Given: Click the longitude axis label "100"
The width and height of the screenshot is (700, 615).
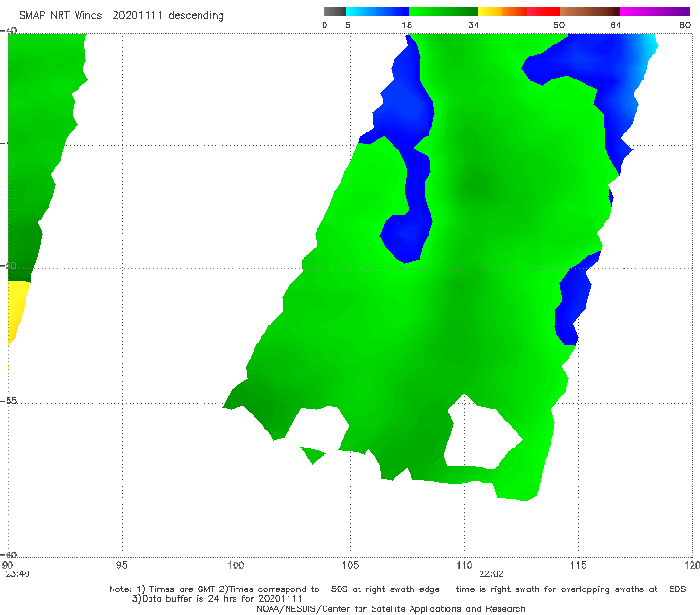Looking at the screenshot, I should pyautogui.click(x=236, y=566).
